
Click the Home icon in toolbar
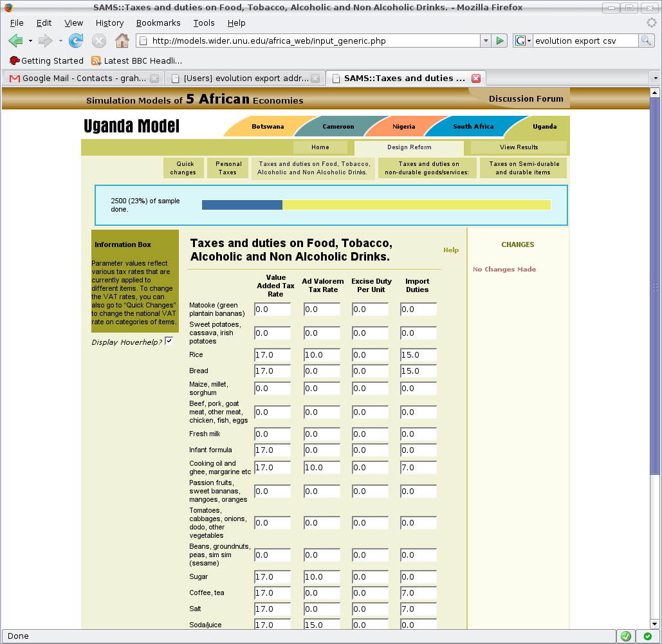pyautogui.click(x=122, y=41)
